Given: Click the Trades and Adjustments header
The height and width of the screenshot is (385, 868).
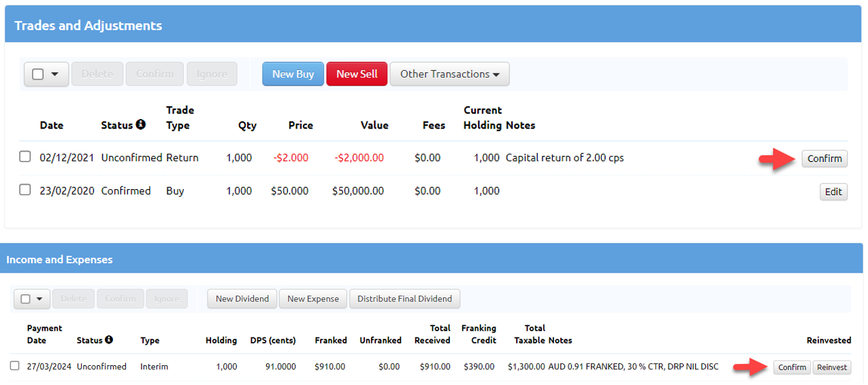Looking at the screenshot, I should [x=89, y=26].
